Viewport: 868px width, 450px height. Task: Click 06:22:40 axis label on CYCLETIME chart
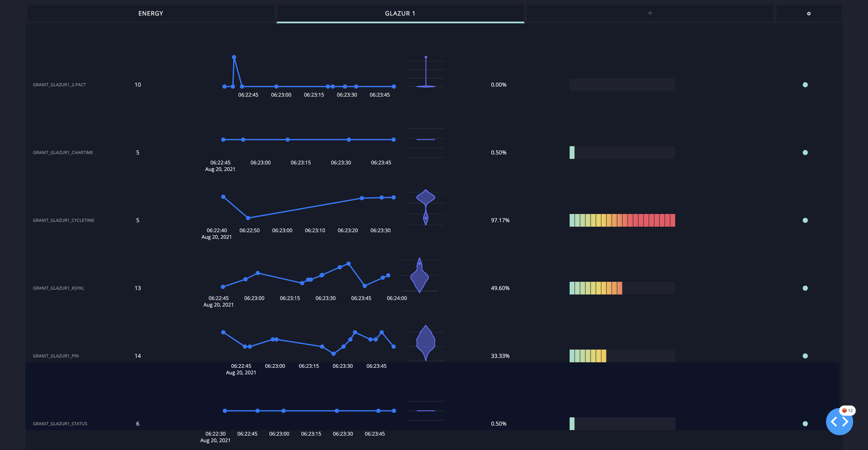217,230
